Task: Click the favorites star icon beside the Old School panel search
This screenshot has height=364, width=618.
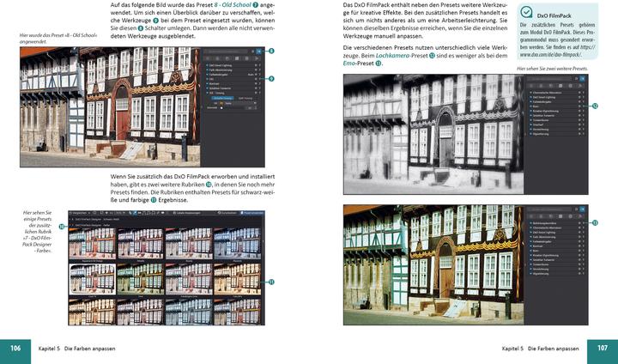Action: [252, 52]
